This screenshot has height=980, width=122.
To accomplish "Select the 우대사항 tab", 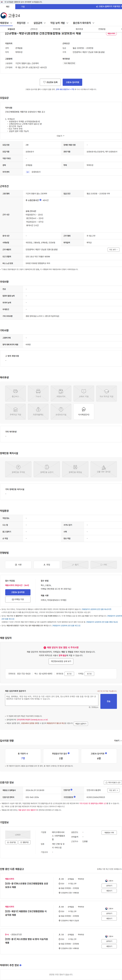I will [x=56, y=29].
